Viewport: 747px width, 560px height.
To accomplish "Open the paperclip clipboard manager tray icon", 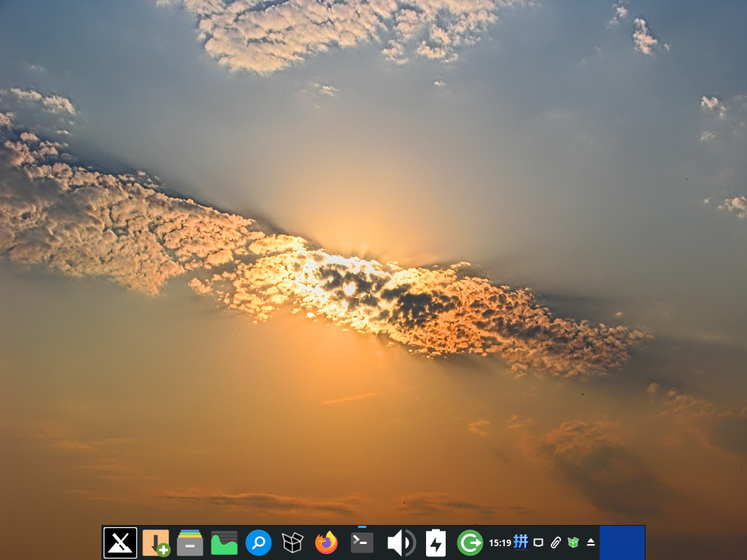I will click(x=555, y=542).
